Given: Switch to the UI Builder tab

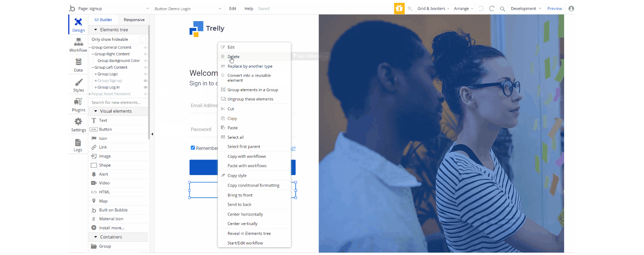Looking at the screenshot, I should [103, 20].
